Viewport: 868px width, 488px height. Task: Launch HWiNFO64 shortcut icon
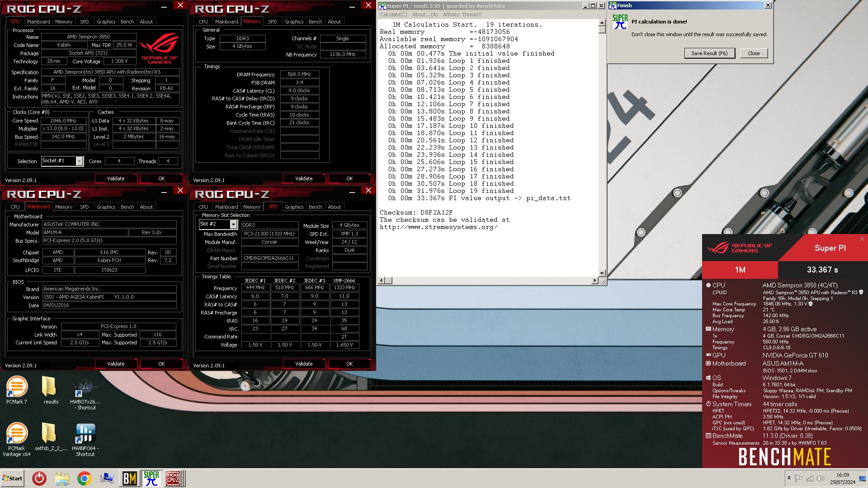85,439
